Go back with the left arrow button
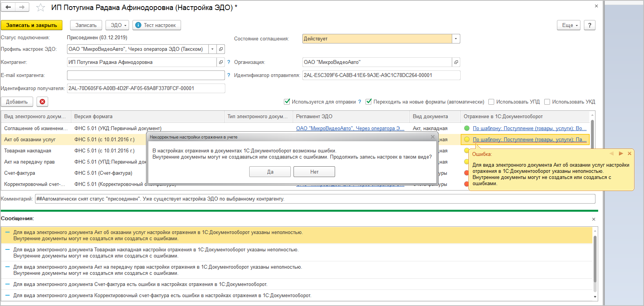Image resolution: width=644 pixels, height=306 pixels. point(8,7)
